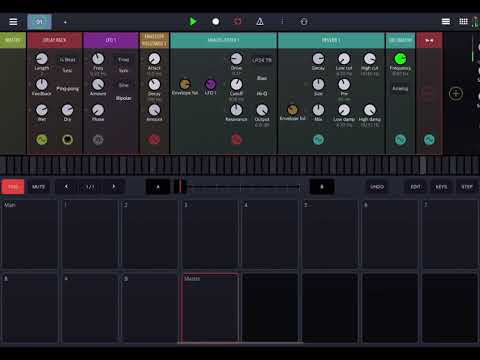Image resolution: width=480 pixels, height=360 pixels.
Task: Select the green Master module header
Action: 13,40
